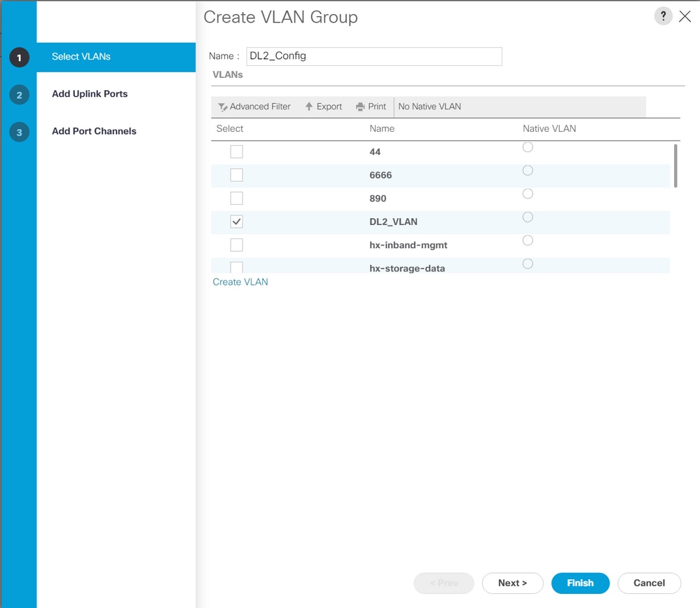Screen dimensions: 700x608
Task: Go to step 2 Add Uplink Ports
Action: click(90, 94)
